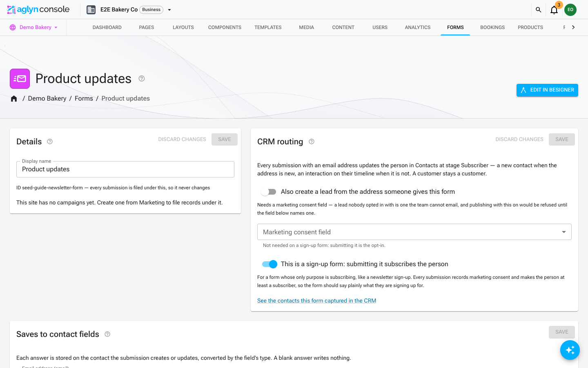Click Save in Saves to contact fields
This screenshot has width=588, height=368.
[x=562, y=332]
